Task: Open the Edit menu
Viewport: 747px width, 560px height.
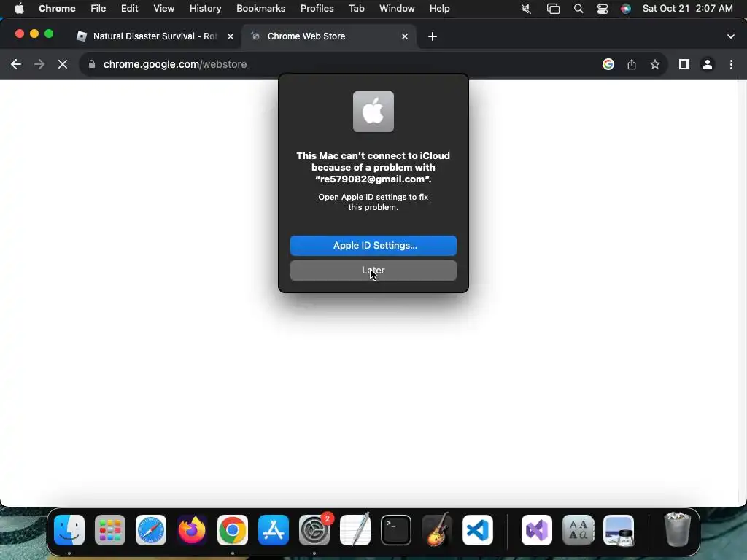Action: [129, 9]
